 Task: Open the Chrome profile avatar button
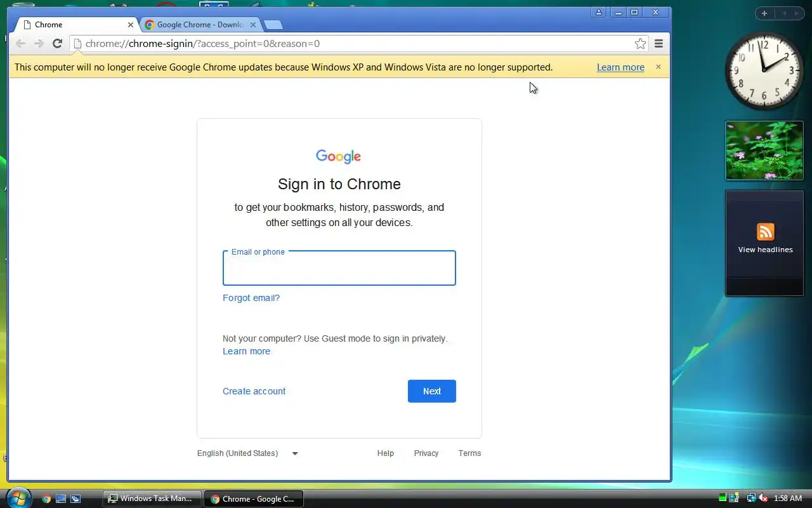(x=598, y=12)
